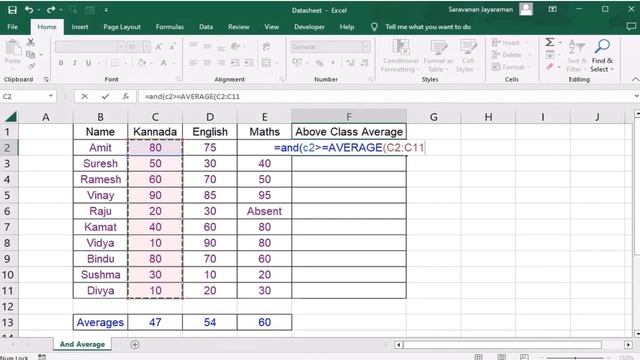
Task: Click the Cut scissors icon
Action: [31, 42]
